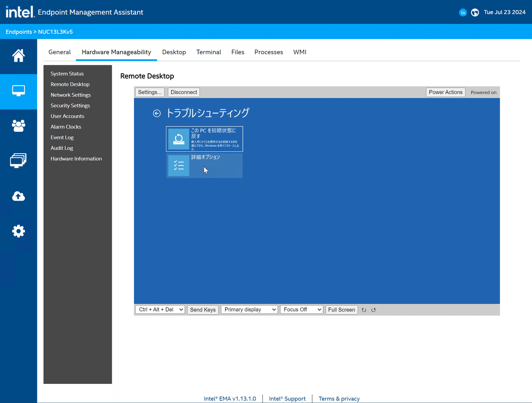This screenshot has width=532, height=403.
Task: Switch to the Desktop tab
Action: click(174, 52)
